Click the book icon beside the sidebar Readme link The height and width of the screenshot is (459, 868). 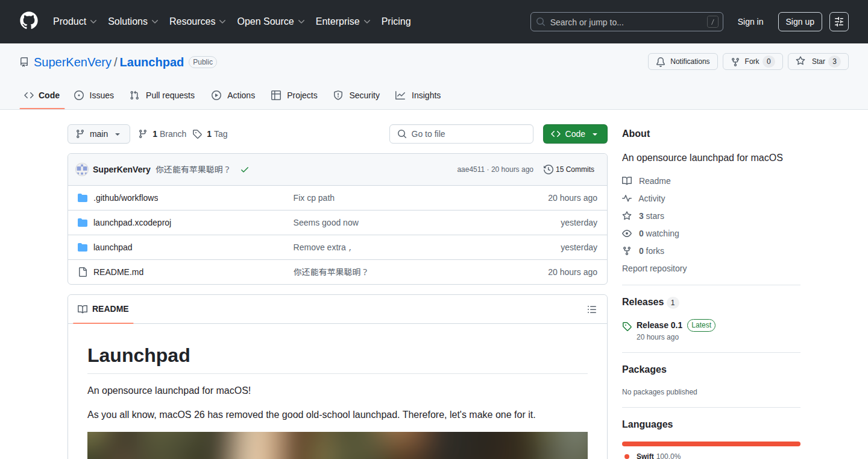coord(627,181)
